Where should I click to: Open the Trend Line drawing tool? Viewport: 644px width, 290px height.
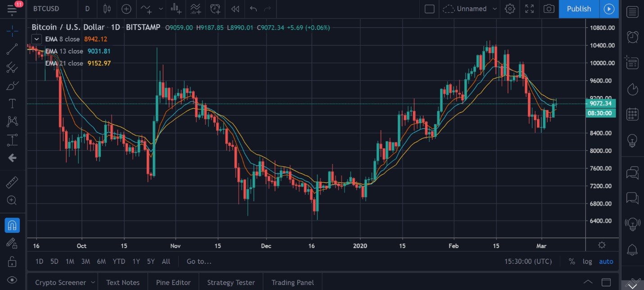pyautogui.click(x=12, y=50)
